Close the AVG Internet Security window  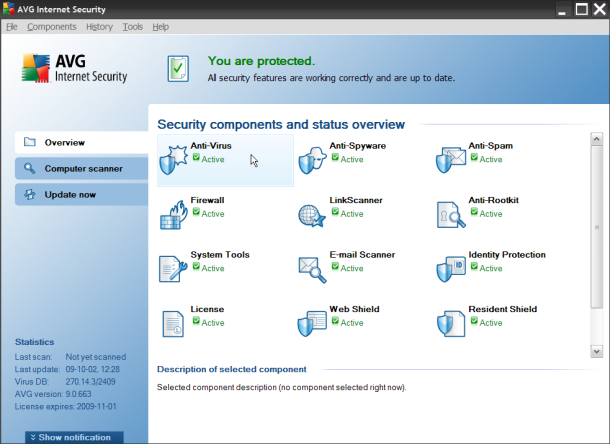click(x=600, y=9)
